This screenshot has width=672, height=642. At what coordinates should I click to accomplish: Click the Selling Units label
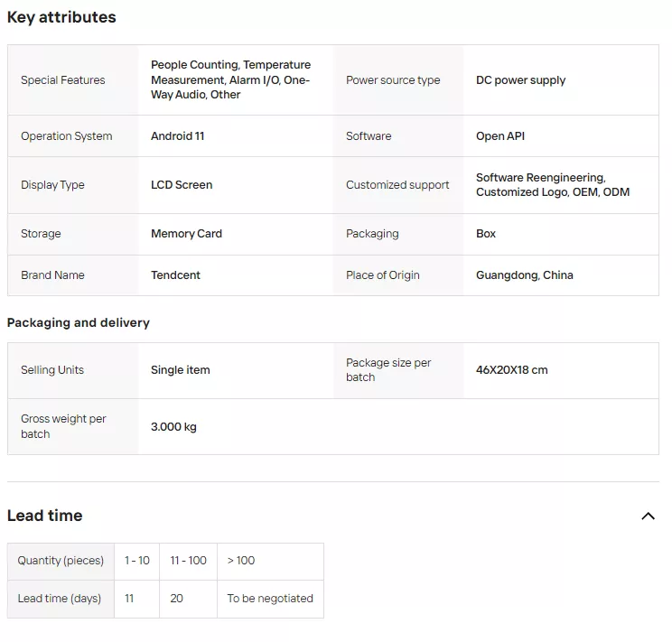click(52, 370)
